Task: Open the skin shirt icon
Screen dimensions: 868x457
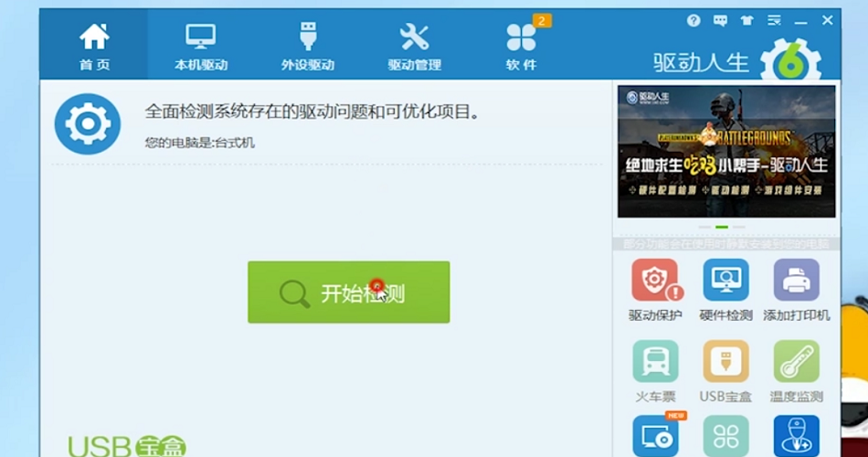Action: [x=746, y=21]
